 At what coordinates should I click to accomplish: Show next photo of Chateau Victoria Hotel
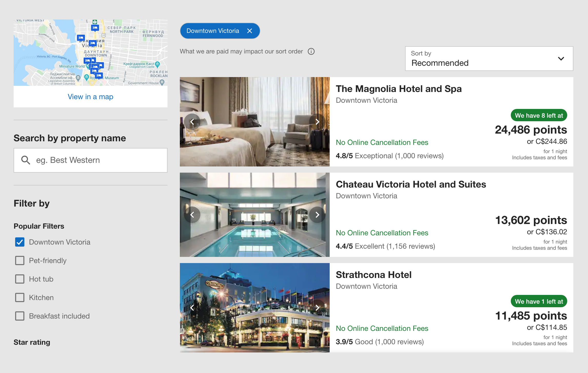pyautogui.click(x=317, y=215)
